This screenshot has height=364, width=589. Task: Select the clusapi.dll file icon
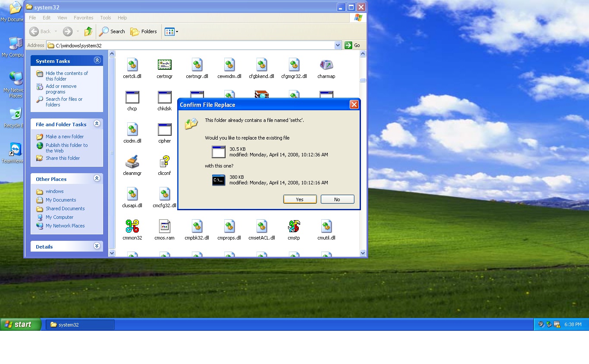click(x=132, y=194)
